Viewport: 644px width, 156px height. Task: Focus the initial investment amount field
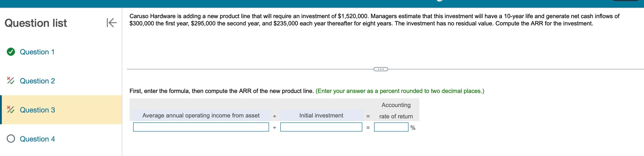click(x=321, y=127)
